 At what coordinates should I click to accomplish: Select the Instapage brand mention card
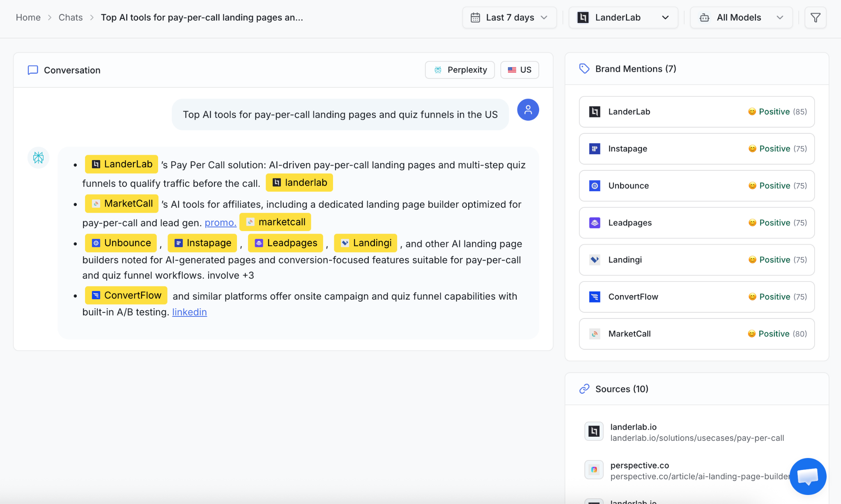point(696,149)
